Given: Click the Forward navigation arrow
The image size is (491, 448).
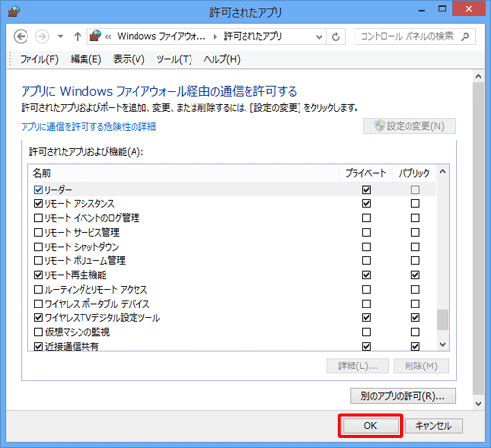Looking at the screenshot, I should coord(42,36).
